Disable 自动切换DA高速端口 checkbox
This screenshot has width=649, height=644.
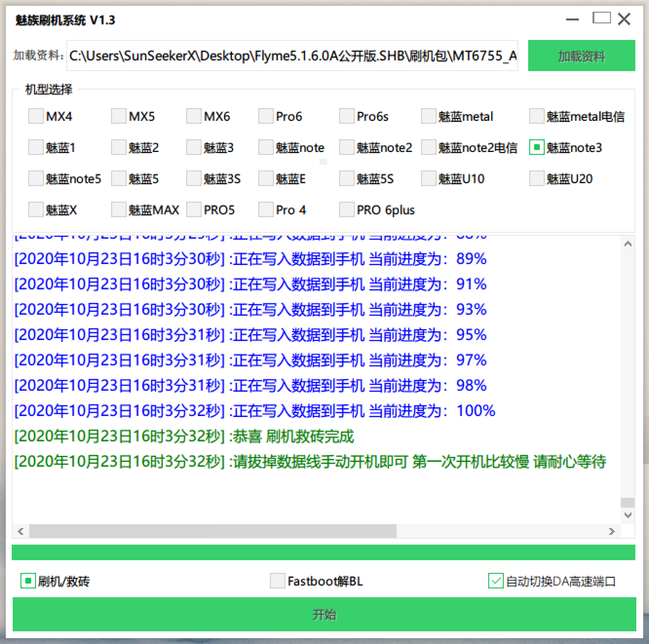496,581
